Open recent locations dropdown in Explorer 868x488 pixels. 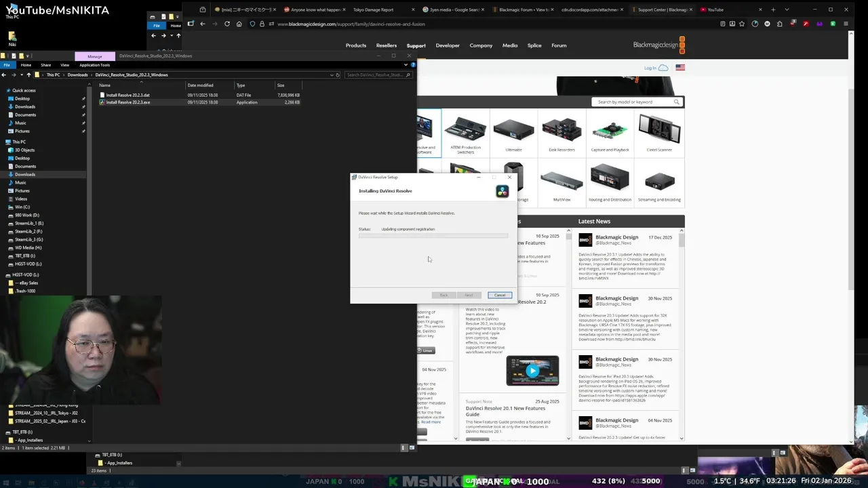[x=20, y=75]
